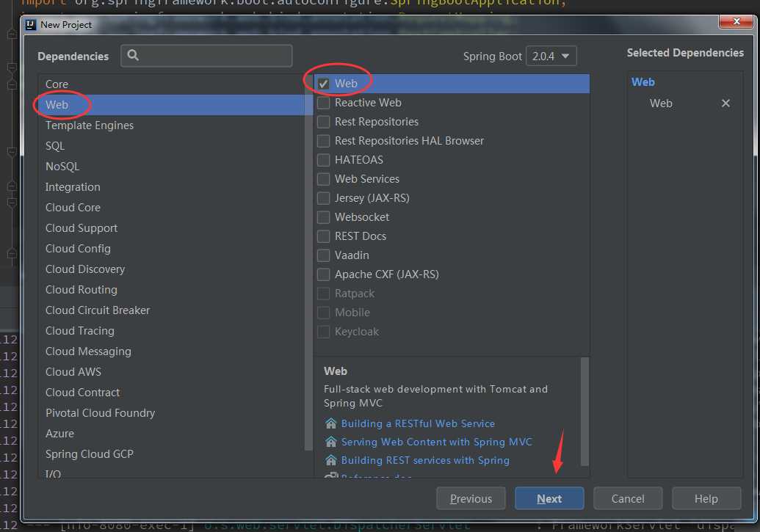Click the disabled Mobile entry

pyautogui.click(x=352, y=313)
